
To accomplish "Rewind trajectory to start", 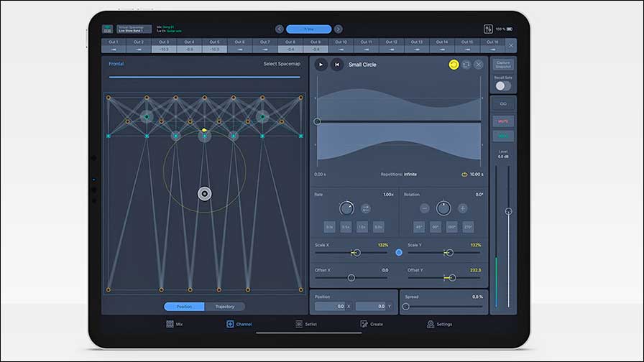I will (337, 65).
